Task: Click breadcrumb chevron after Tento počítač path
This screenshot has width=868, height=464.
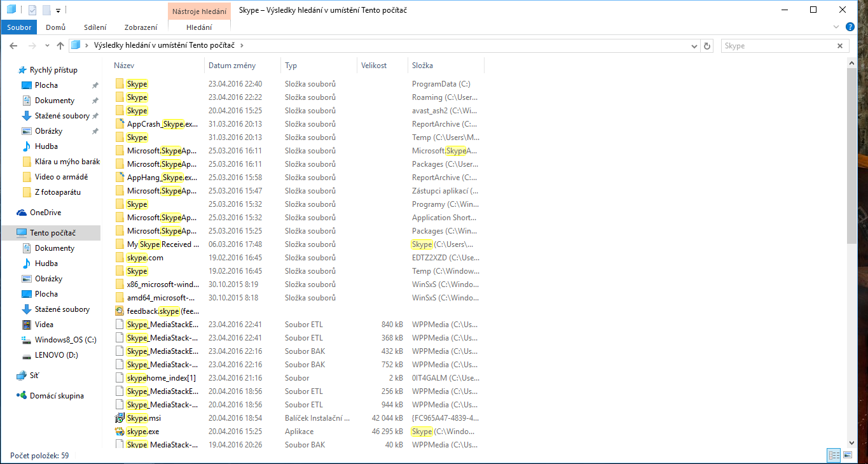Action: tap(242, 46)
